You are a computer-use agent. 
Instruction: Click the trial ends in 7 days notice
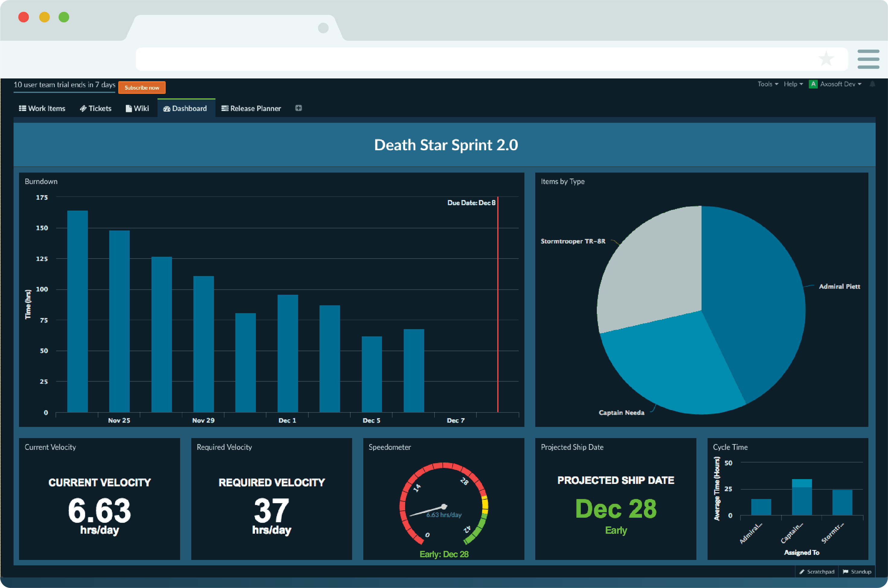click(65, 85)
